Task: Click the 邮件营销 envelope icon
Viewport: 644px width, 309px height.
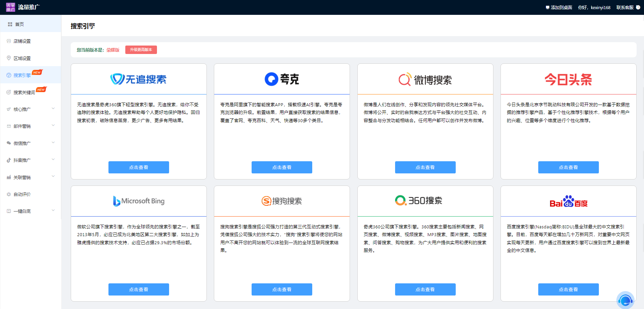Action: click(x=9, y=126)
